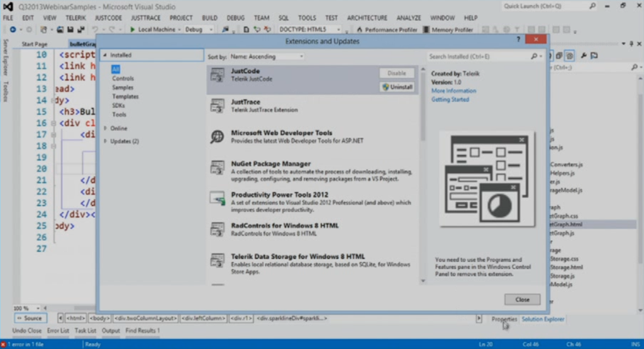Click the Solution Explorer collapse all icon
644x349 pixels.
(559, 55)
